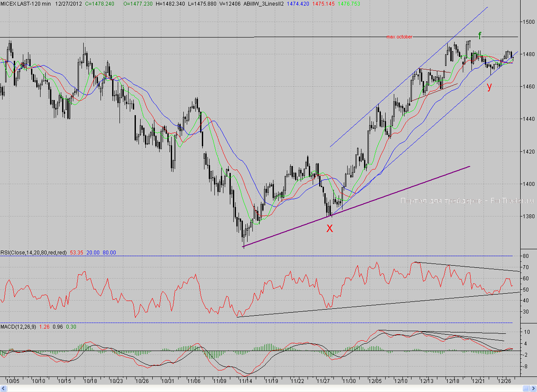Click the 12/05 date on time axis
Screen dimensions: 537x392
(375, 381)
